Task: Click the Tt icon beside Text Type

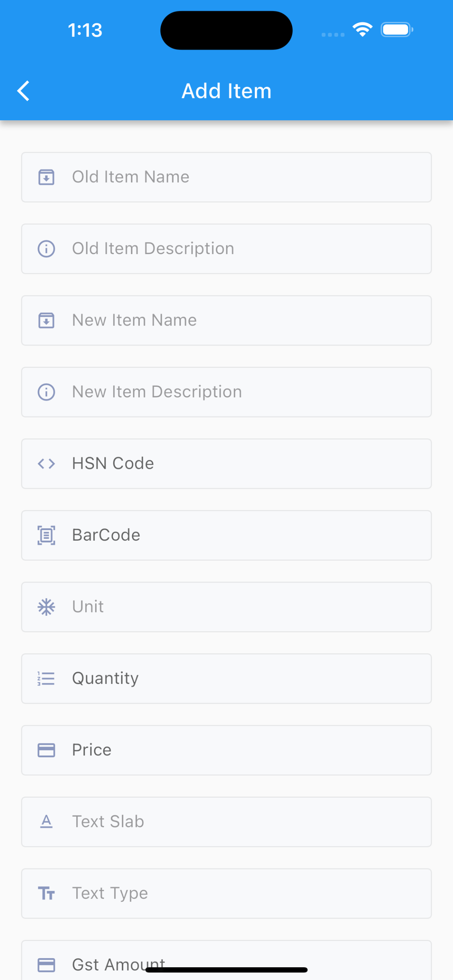Action: (46, 893)
